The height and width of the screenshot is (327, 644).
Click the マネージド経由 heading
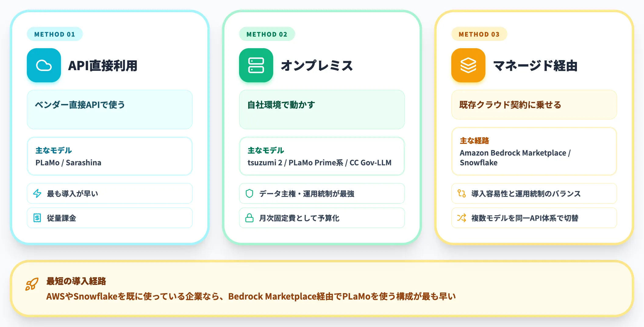535,66
